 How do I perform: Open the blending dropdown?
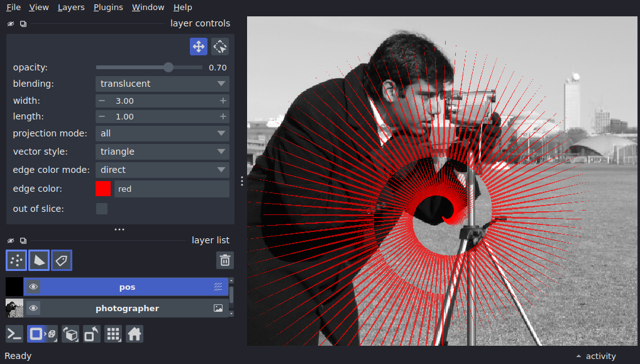click(162, 84)
